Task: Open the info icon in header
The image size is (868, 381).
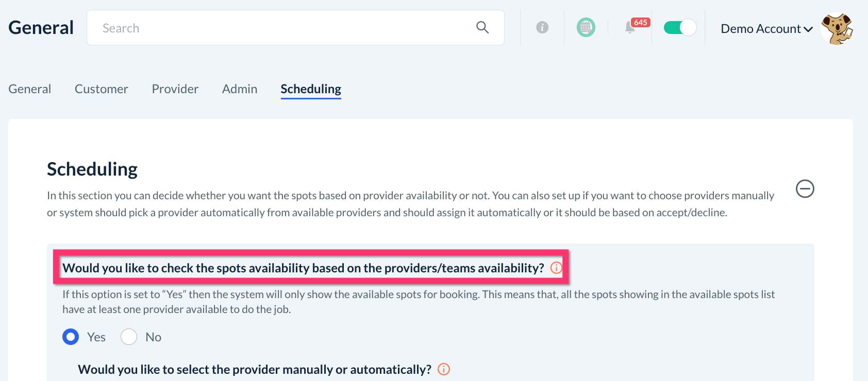Action: tap(542, 27)
